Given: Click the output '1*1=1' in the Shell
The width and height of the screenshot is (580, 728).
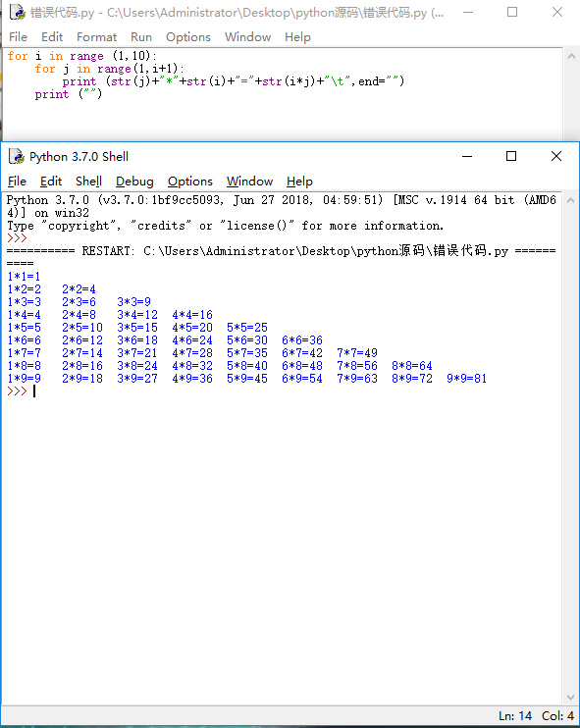Looking at the screenshot, I should click(x=25, y=277).
